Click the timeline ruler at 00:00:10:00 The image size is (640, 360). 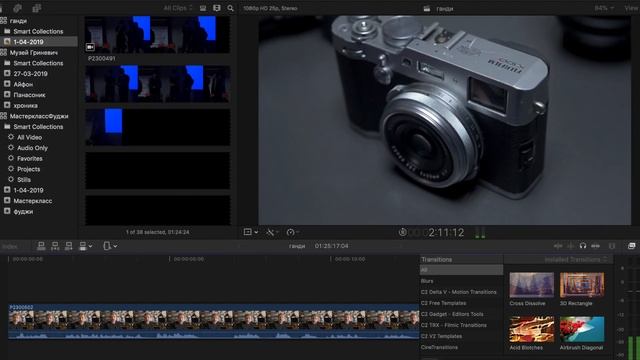pos(350,259)
